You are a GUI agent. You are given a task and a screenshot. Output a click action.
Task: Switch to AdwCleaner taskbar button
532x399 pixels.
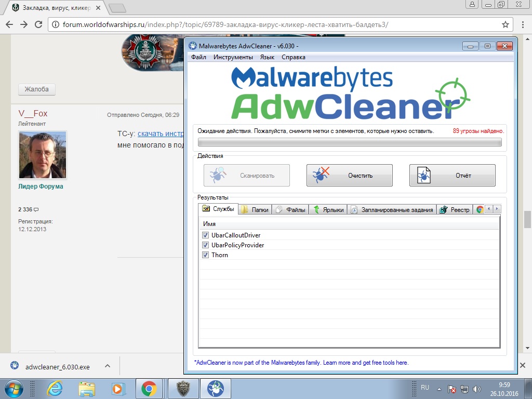click(x=216, y=389)
